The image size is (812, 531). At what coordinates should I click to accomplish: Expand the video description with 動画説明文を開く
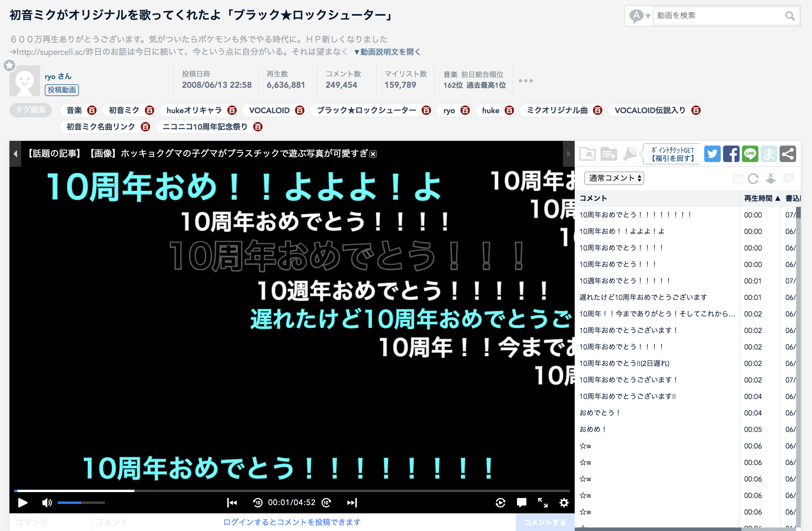387,52
